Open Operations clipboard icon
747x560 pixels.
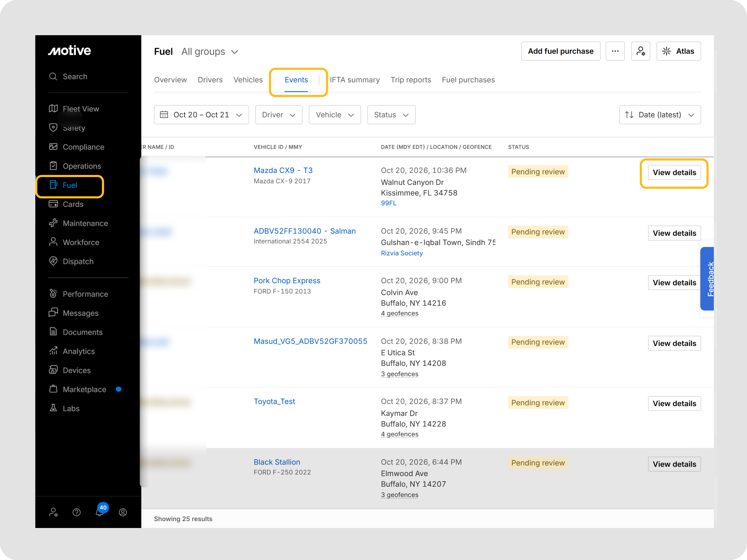click(x=53, y=166)
